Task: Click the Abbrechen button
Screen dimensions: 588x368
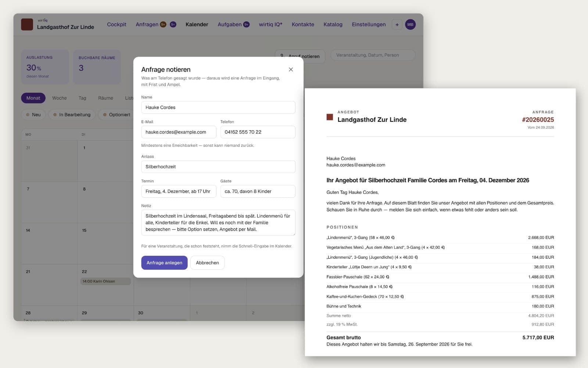Action: [x=207, y=263]
